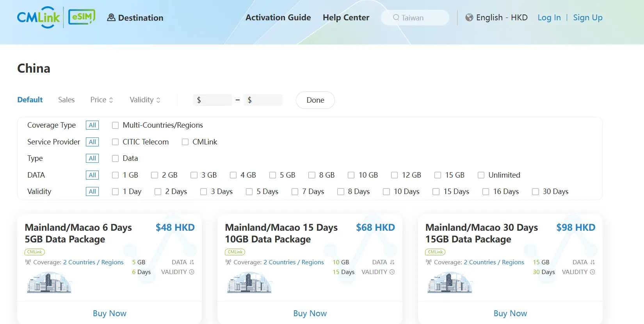The image size is (644, 324).
Task: Check the 12 GB checkbox
Action: click(x=395, y=175)
